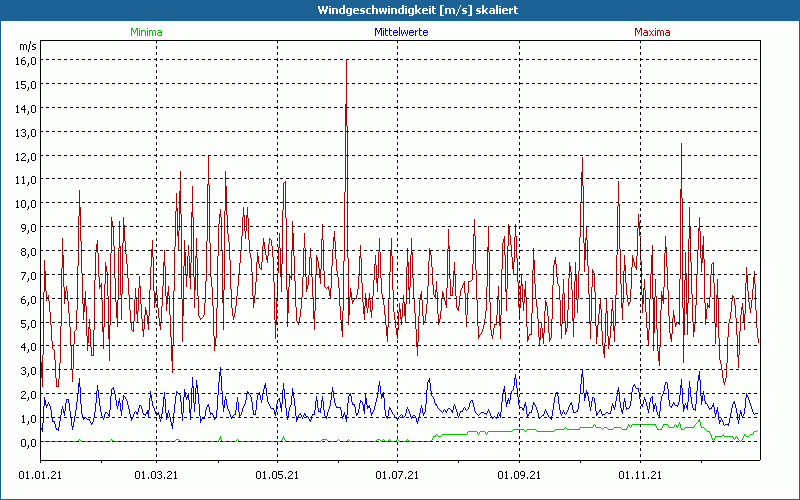This screenshot has height=500, width=800.
Task: Click the m/s axis unit label
Action: (x=28, y=46)
